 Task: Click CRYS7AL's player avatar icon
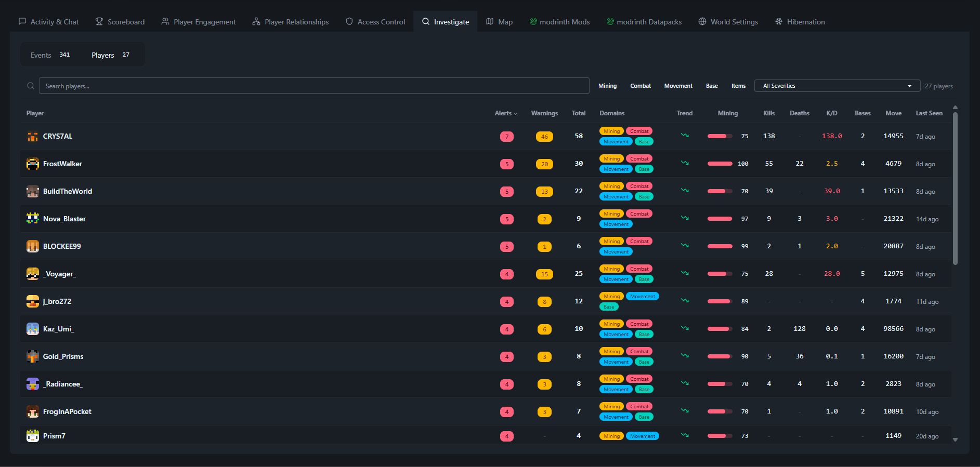tap(33, 137)
